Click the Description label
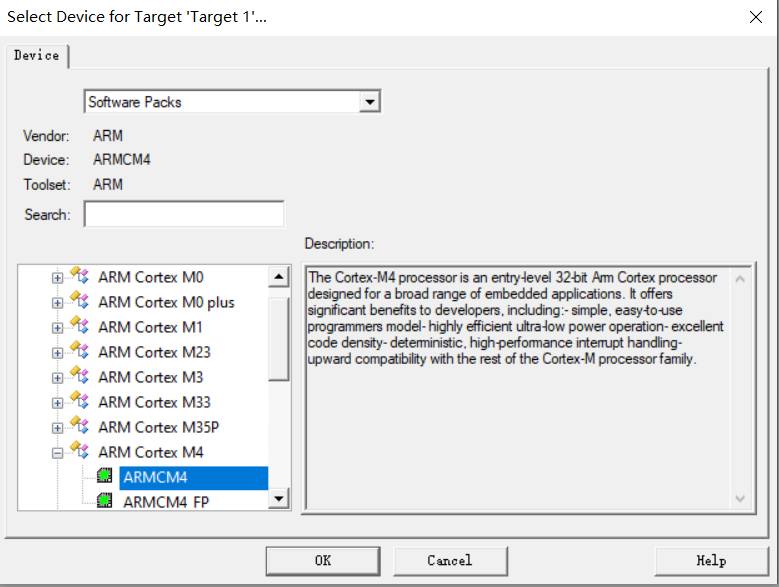The height and width of the screenshot is (587, 779). (339, 244)
